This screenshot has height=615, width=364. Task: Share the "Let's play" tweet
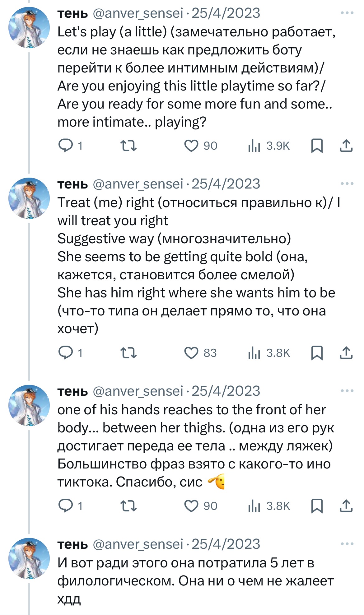tap(346, 146)
